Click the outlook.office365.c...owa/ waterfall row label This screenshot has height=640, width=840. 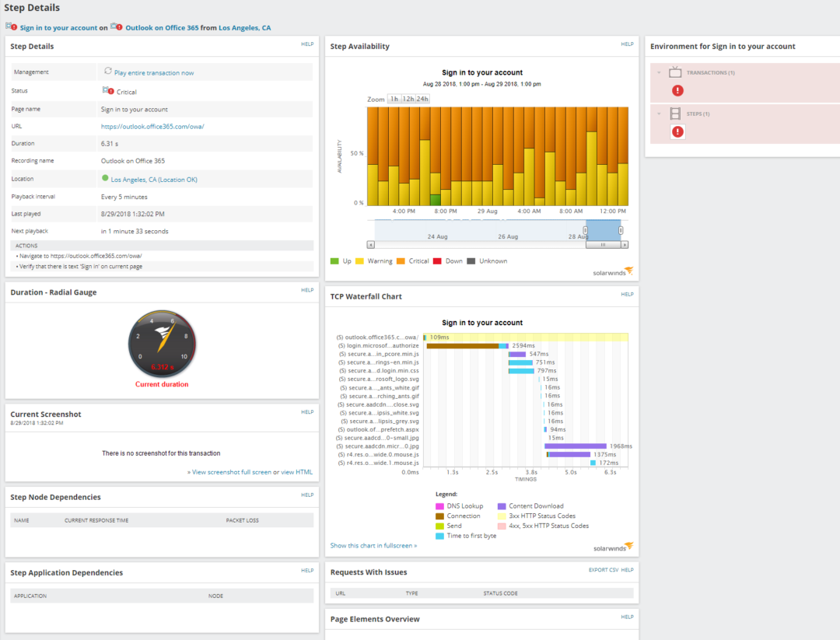(x=378, y=337)
